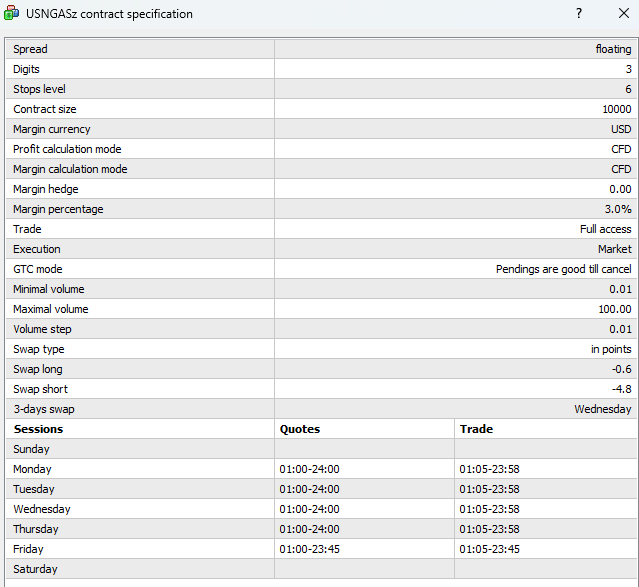Click Friday quotes time 01:00-23:45

309,549
